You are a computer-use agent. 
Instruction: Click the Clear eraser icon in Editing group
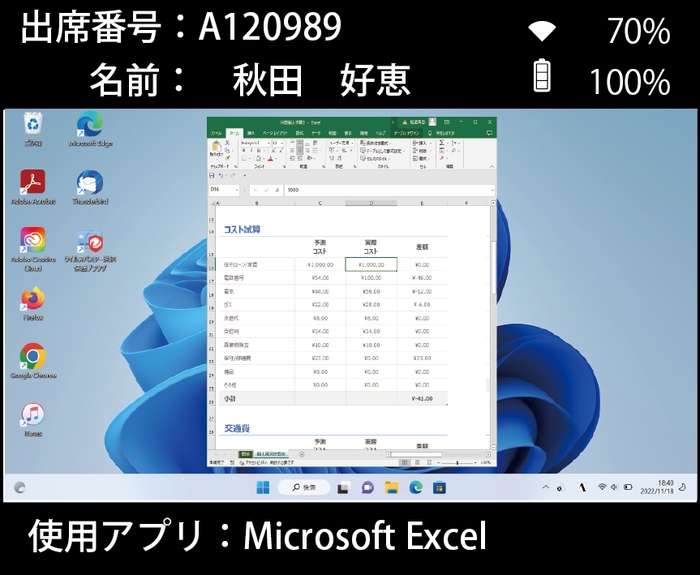click(x=442, y=158)
